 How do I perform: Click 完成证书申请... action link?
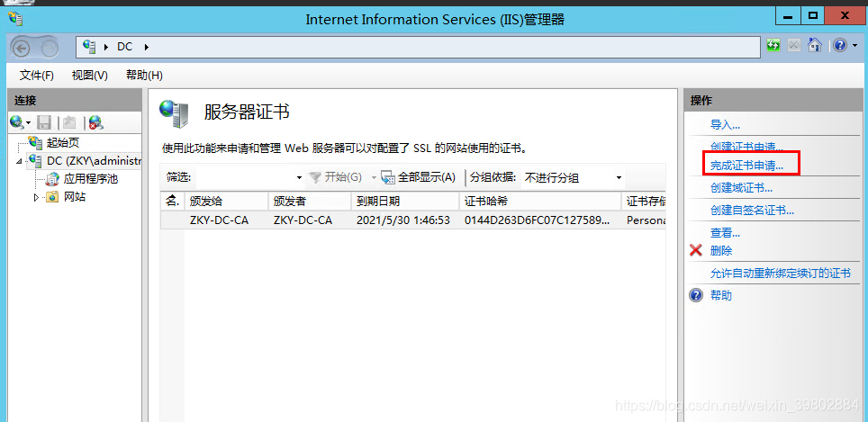(746, 165)
